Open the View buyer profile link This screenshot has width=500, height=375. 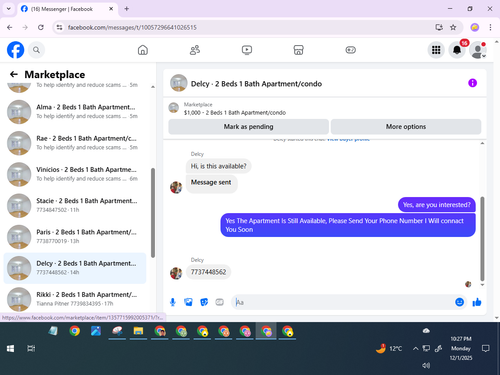point(348,139)
